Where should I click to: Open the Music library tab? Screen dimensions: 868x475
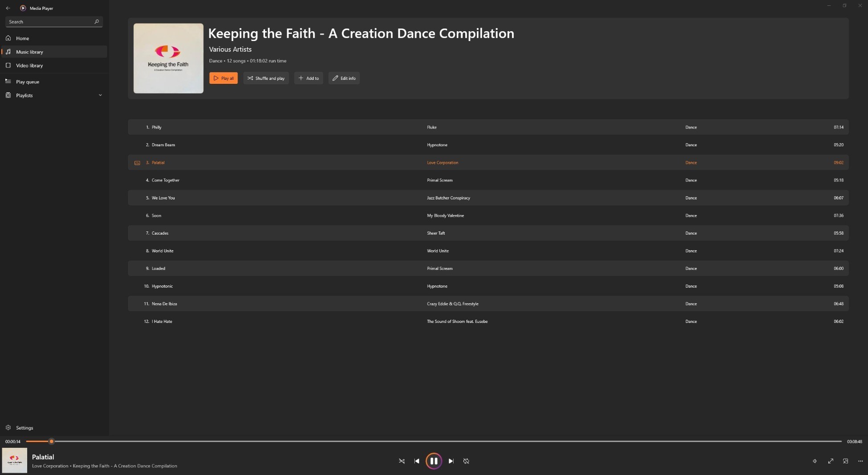(29, 52)
